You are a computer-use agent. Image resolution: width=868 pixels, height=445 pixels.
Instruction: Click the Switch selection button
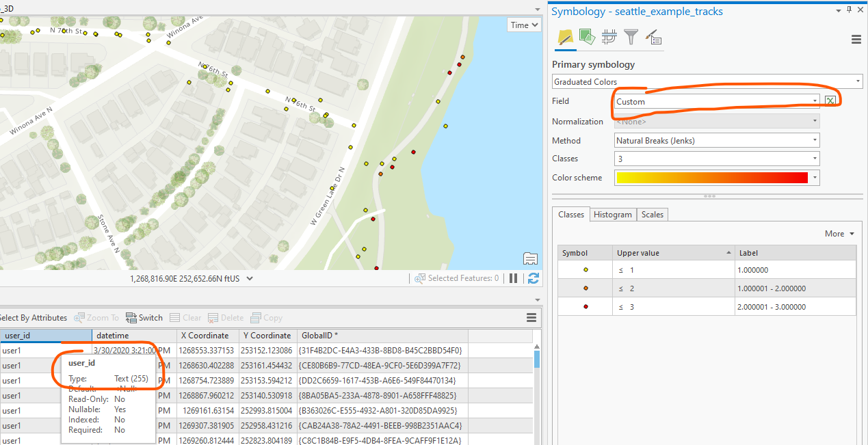(144, 317)
